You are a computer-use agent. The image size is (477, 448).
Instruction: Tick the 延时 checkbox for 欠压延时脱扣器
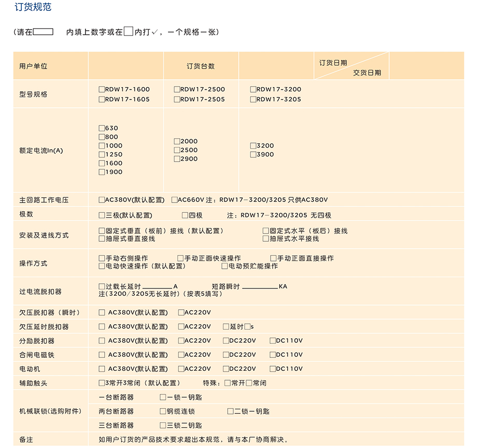click(x=226, y=327)
